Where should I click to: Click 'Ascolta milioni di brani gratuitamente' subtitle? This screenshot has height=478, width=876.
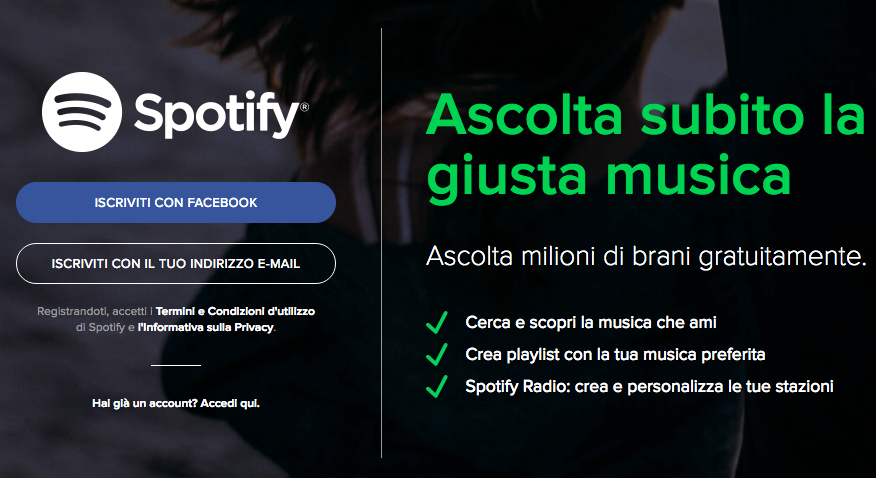pos(646,256)
